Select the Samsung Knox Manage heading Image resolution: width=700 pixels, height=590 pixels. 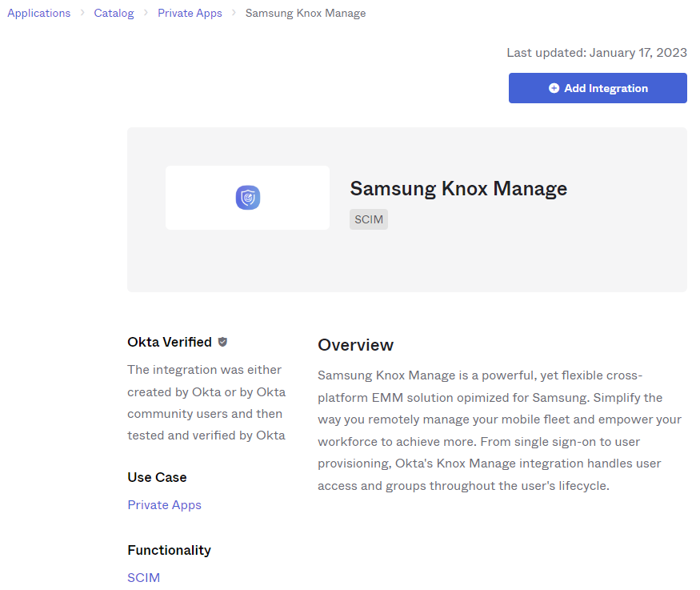[458, 188]
